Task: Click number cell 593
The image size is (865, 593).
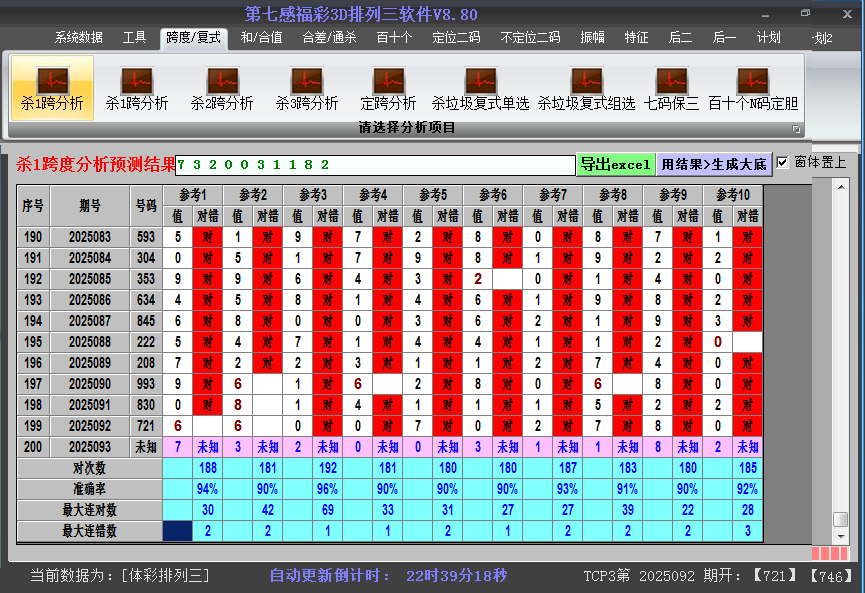Action: [146, 237]
